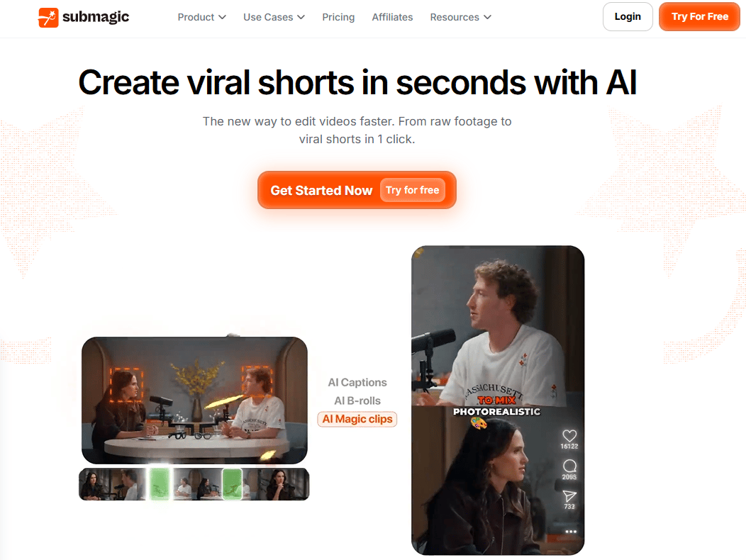Click the Try For Free header button

[699, 16]
